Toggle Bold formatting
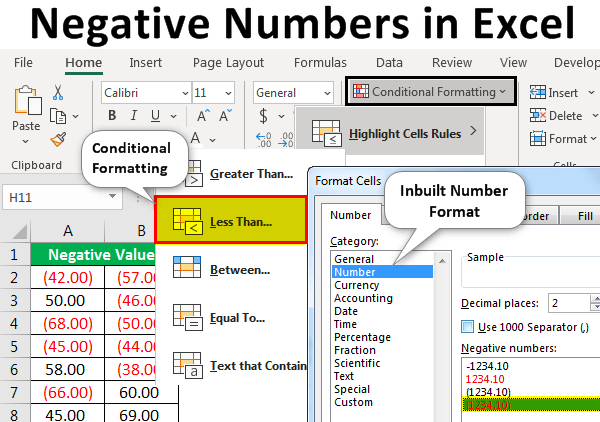This screenshot has width=600, height=422. [112, 115]
